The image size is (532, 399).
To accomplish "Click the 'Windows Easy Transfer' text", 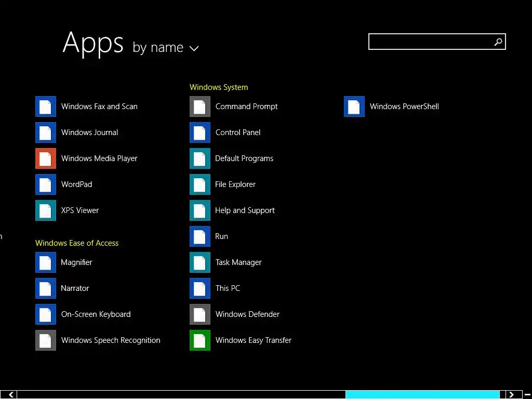I will coord(254,340).
